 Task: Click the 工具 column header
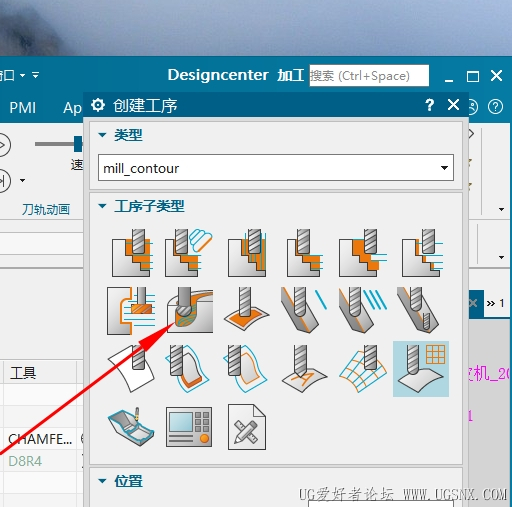pyautogui.click(x=23, y=373)
